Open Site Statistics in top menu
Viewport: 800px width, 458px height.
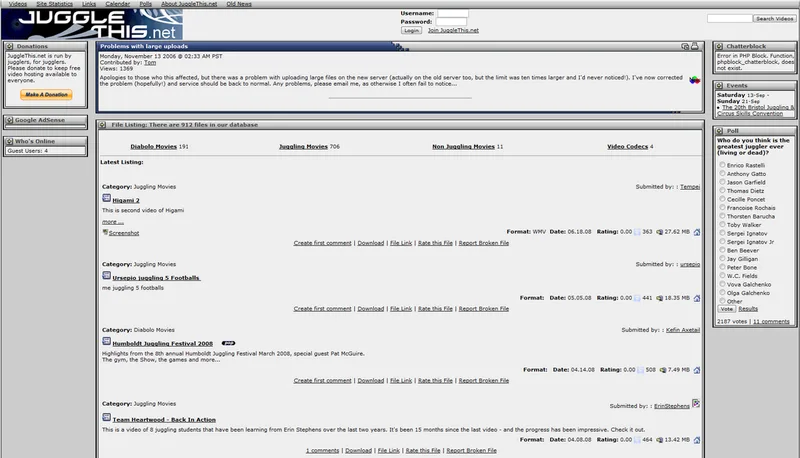55,4
